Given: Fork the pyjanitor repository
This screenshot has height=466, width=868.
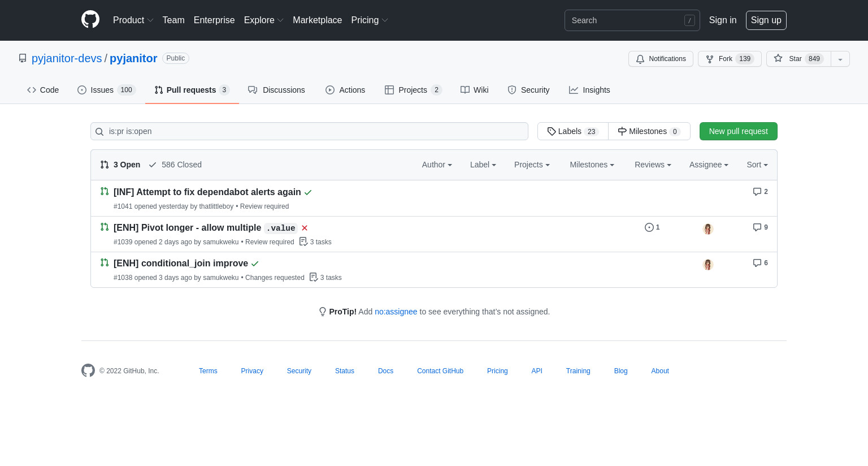Looking at the screenshot, I should click(730, 59).
